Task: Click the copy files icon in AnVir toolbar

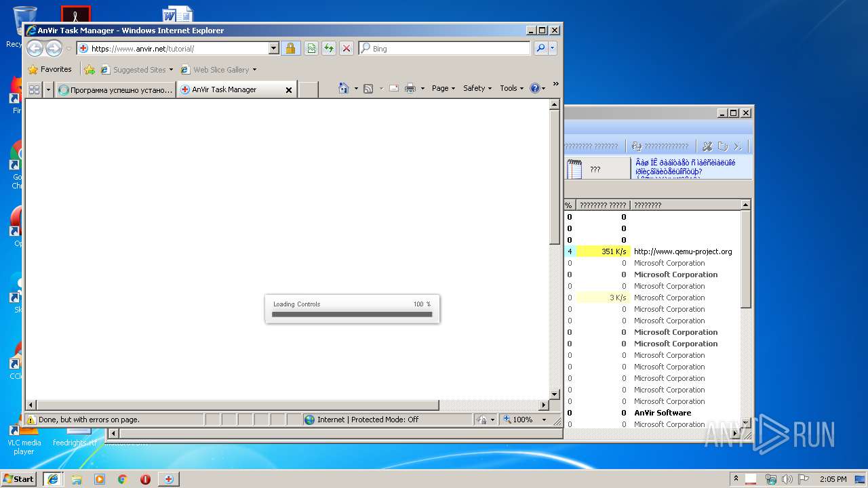Action: click(723, 146)
